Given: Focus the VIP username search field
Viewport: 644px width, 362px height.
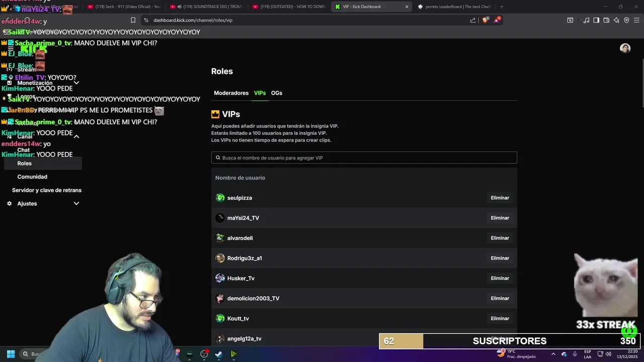Looking at the screenshot, I should [x=364, y=158].
